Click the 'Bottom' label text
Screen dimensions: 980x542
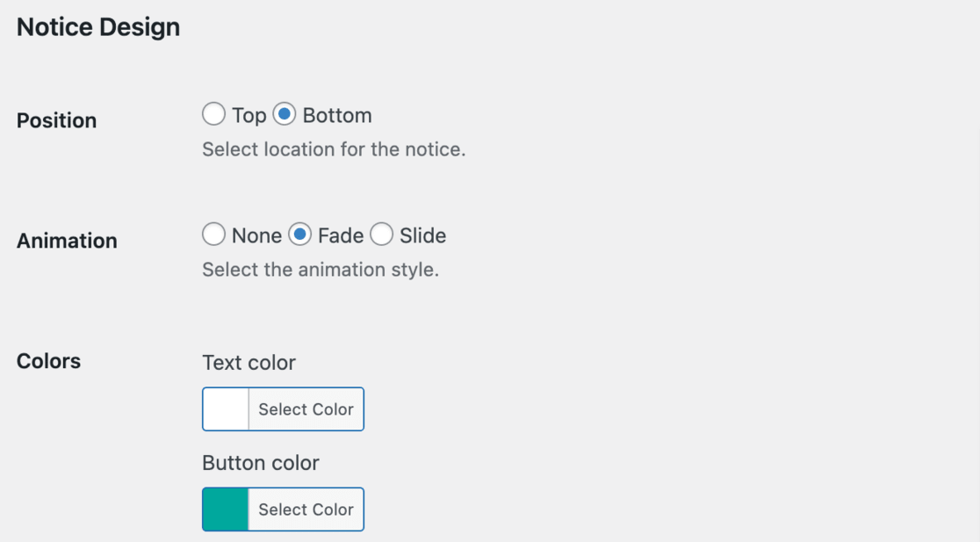(337, 116)
